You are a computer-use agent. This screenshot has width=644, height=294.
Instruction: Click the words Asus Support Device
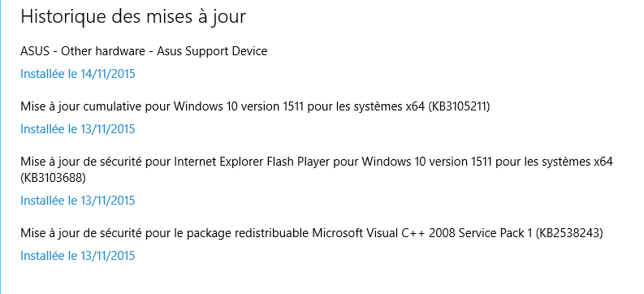coord(212,51)
